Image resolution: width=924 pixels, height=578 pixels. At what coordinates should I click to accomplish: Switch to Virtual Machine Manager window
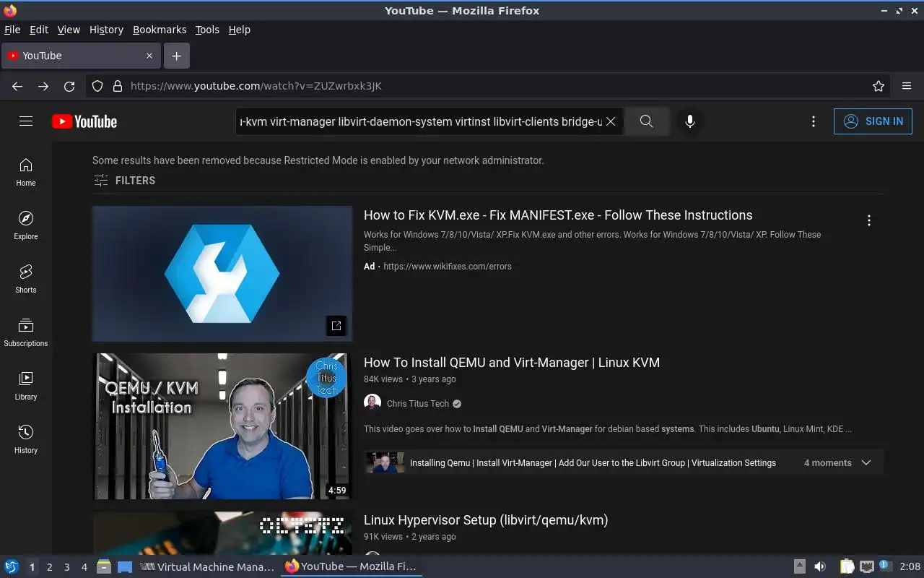pyautogui.click(x=206, y=566)
